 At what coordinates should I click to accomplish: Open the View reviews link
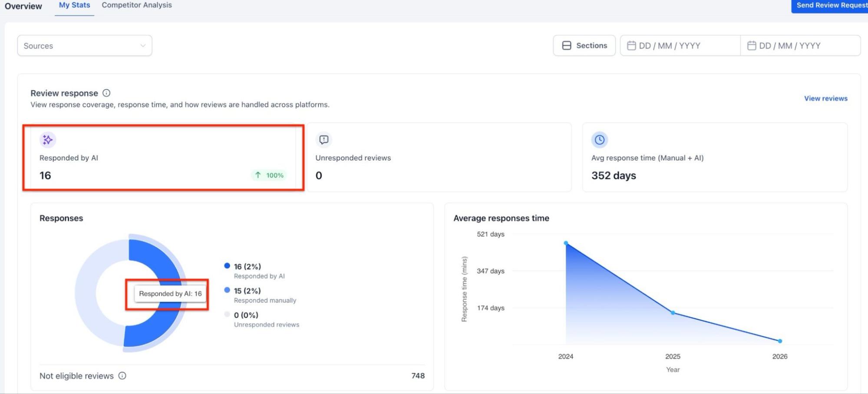coord(825,99)
